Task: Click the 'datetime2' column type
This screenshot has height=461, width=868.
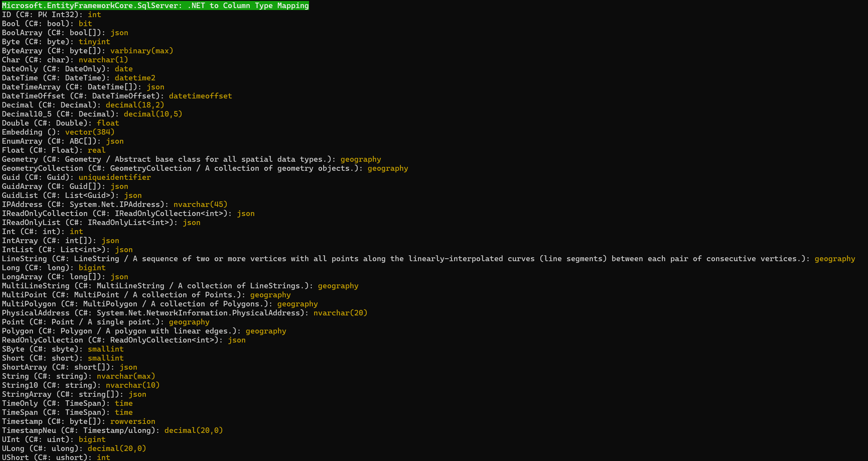Action: point(135,77)
